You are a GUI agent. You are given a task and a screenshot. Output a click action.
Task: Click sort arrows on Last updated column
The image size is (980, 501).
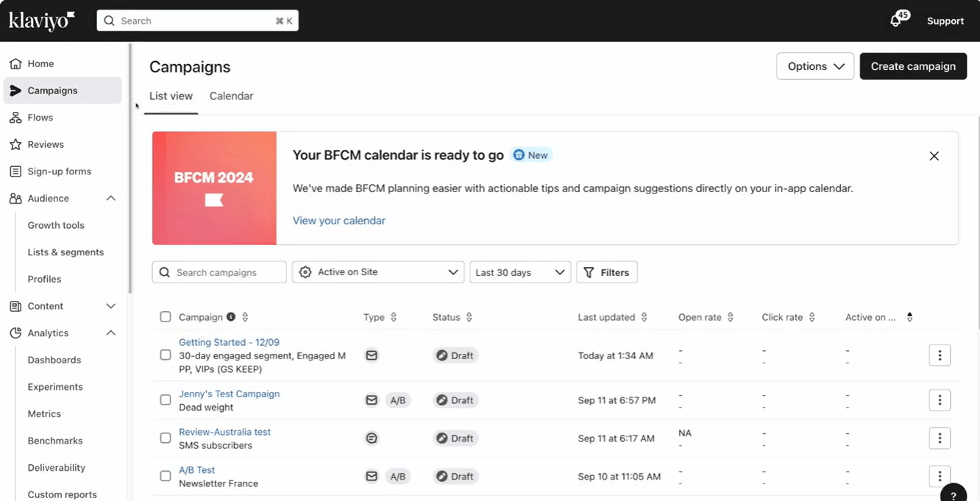point(644,317)
